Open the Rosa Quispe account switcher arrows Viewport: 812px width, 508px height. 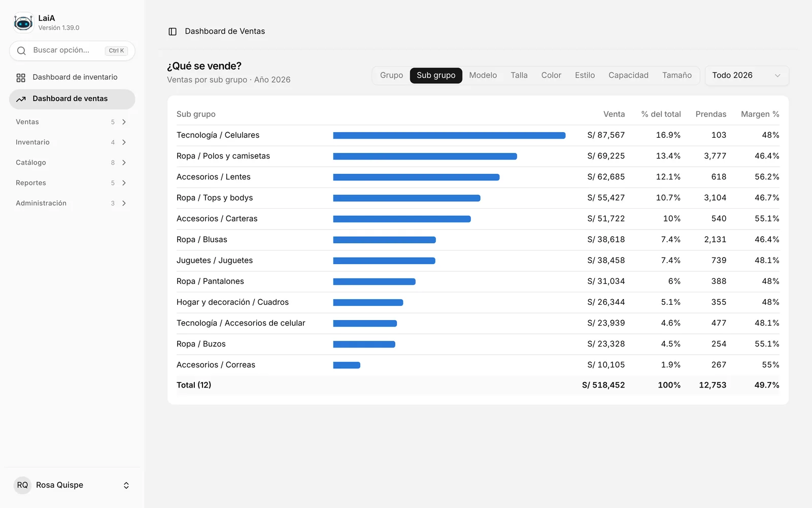click(126, 486)
